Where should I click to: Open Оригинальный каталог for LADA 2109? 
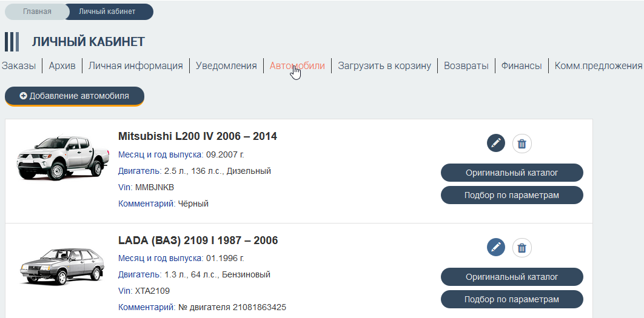click(512, 277)
